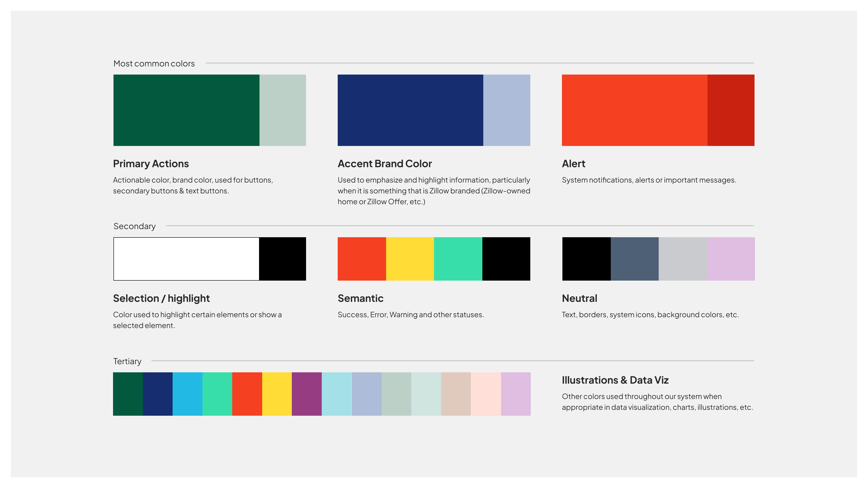Click the 'System notifications, alerts' description
Viewport: 868px width, 488px height.
649,180
